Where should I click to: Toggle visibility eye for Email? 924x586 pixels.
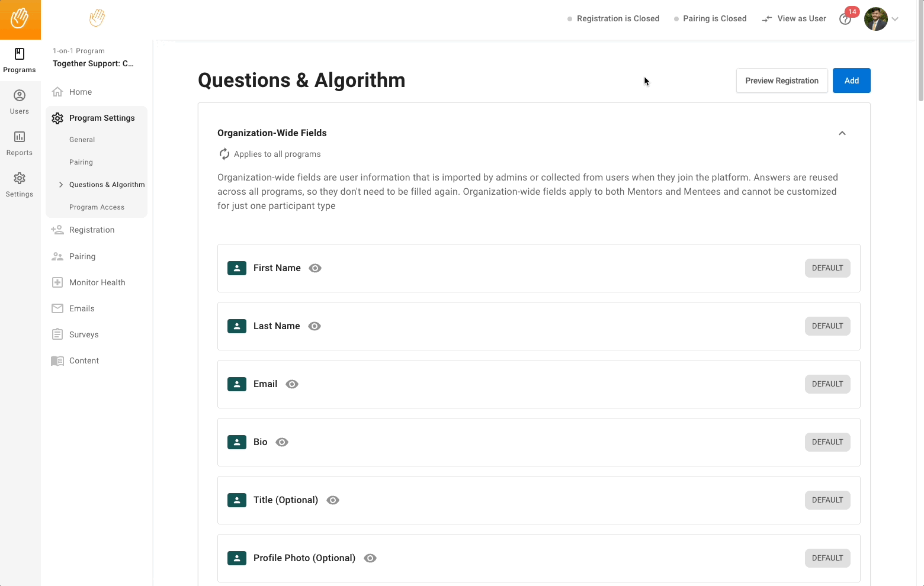pyautogui.click(x=292, y=384)
